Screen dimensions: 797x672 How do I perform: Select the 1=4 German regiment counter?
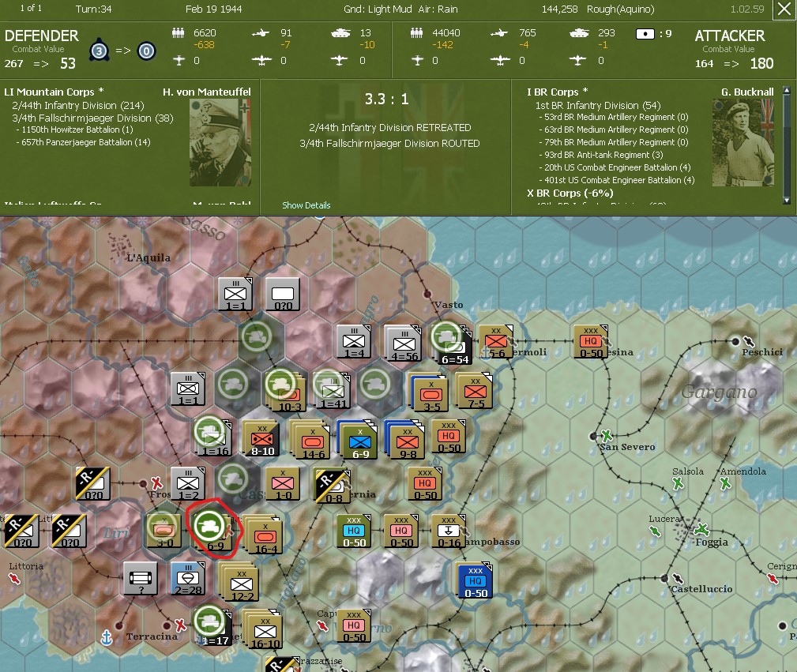click(x=354, y=342)
